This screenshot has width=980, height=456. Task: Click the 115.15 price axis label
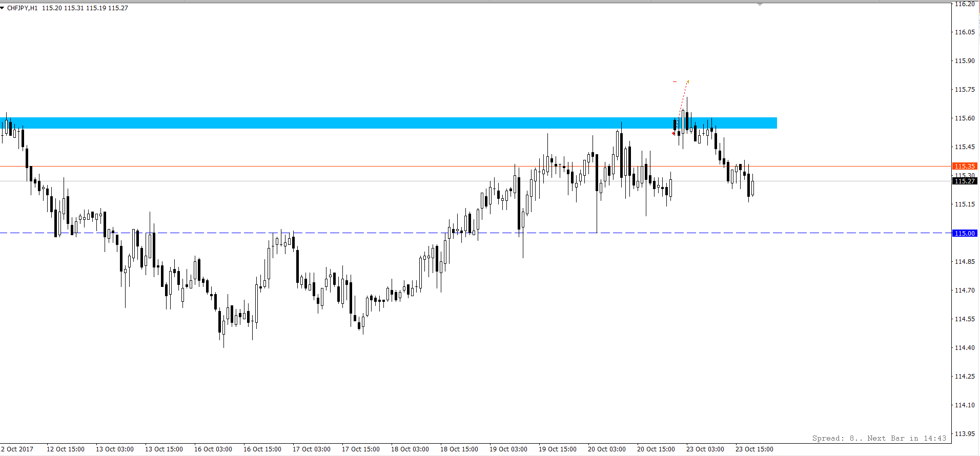tap(964, 204)
